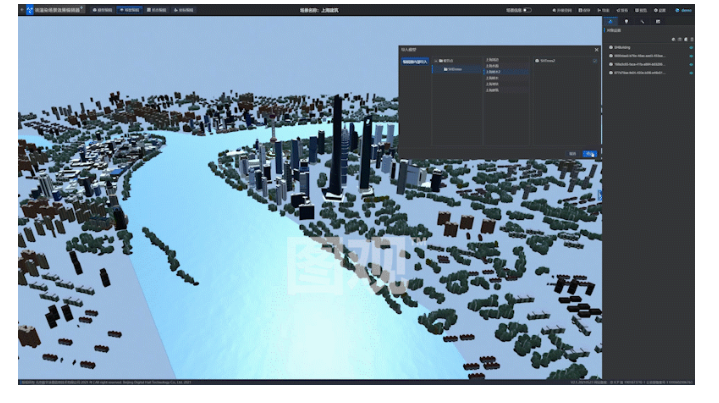Open the gear settings button in the top bar
The width and height of the screenshot is (719, 403).
tap(659, 10)
